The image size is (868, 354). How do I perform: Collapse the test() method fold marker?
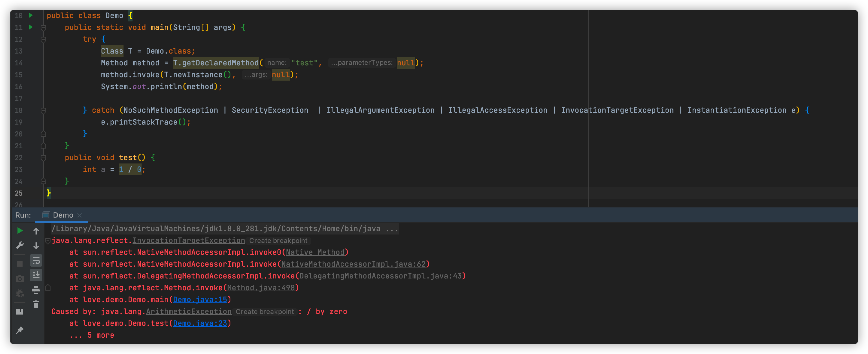click(43, 158)
